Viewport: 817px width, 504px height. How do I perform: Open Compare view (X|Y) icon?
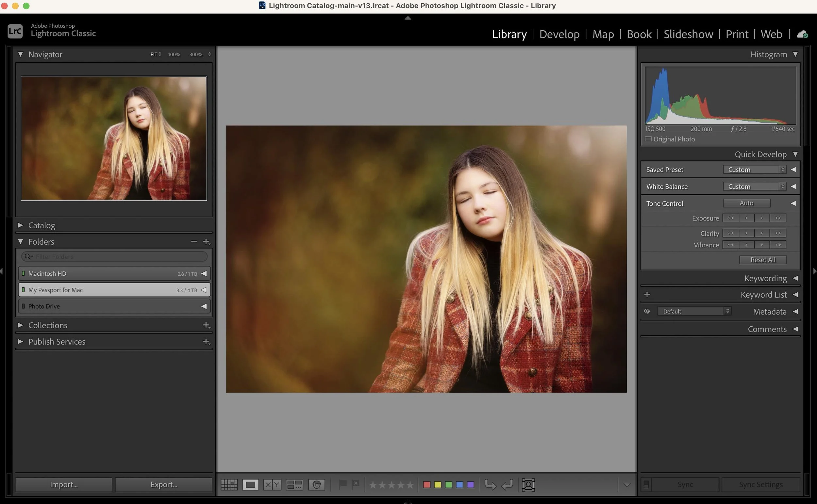272,485
